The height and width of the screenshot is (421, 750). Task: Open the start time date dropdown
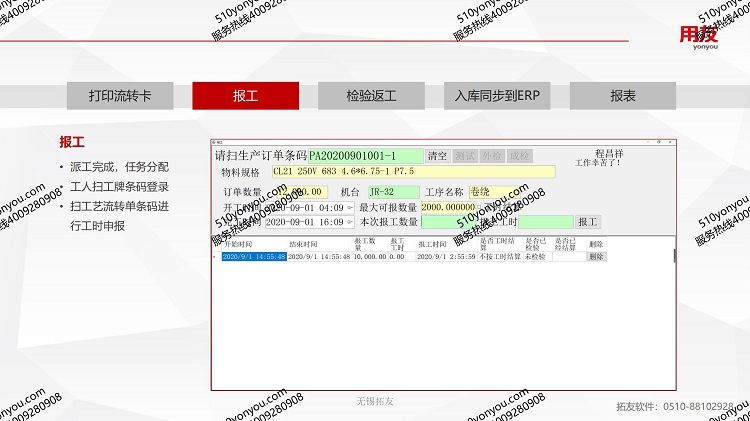click(x=350, y=207)
